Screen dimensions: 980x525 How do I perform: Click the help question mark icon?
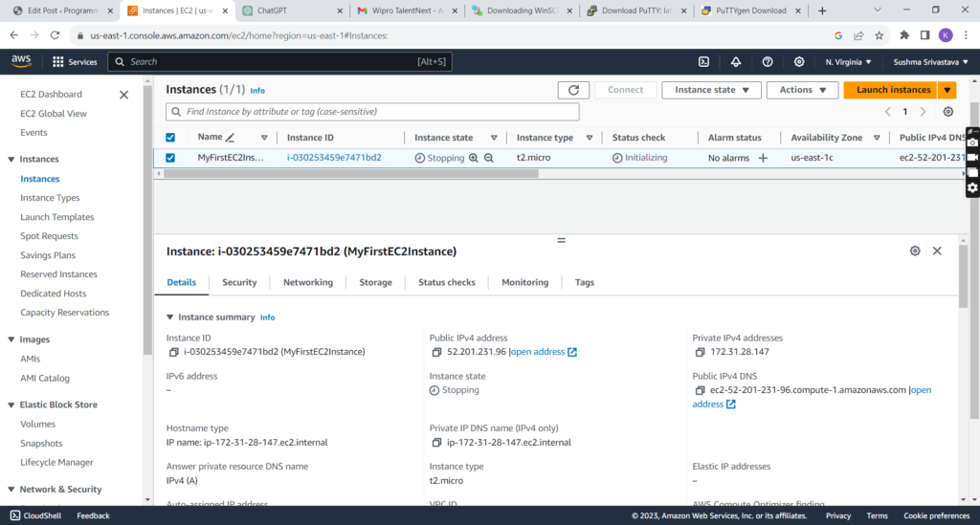click(767, 62)
